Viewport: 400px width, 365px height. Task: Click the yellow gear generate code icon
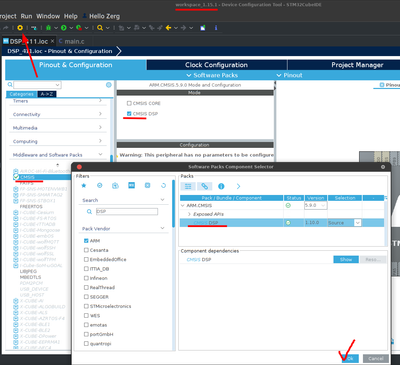(20, 28)
